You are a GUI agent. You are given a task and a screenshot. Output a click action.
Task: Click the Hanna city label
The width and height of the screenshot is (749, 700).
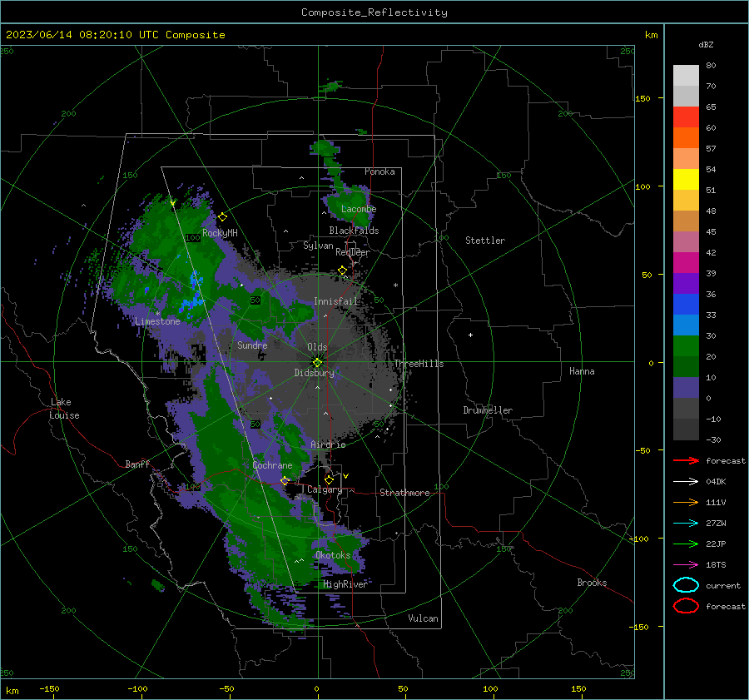582,371
